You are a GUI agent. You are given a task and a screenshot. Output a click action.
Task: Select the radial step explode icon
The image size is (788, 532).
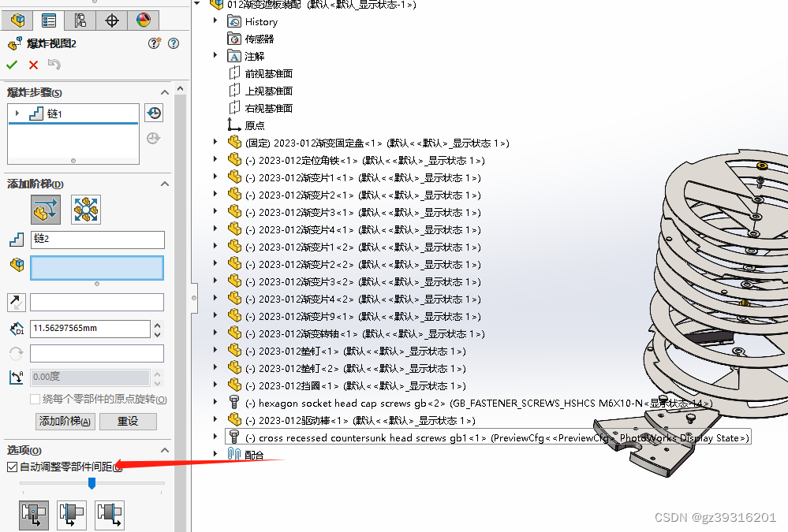click(86, 210)
